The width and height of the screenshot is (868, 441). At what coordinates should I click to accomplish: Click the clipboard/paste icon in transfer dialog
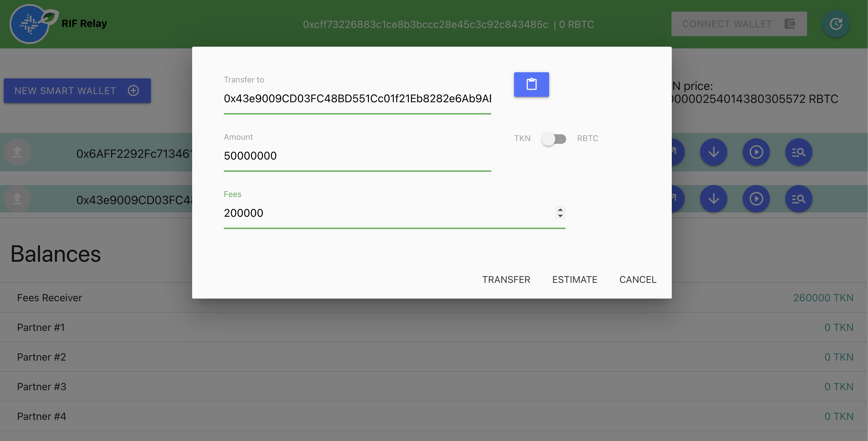click(x=531, y=85)
